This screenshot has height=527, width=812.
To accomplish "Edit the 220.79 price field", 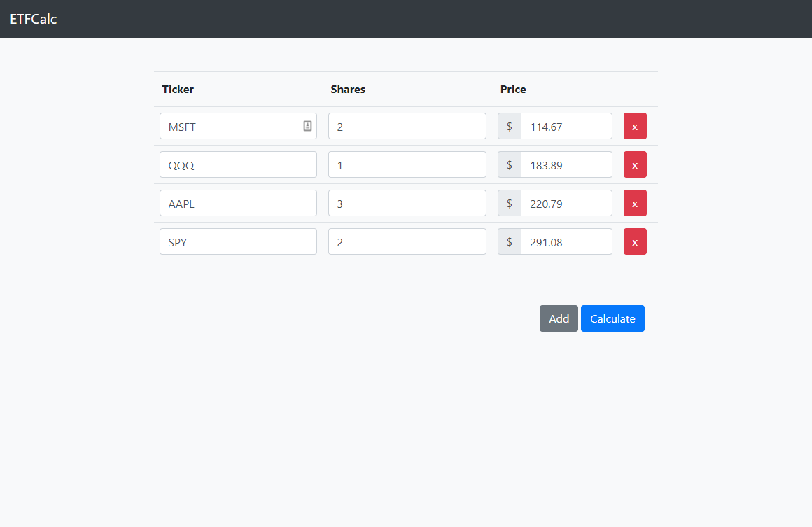I will point(566,203).
